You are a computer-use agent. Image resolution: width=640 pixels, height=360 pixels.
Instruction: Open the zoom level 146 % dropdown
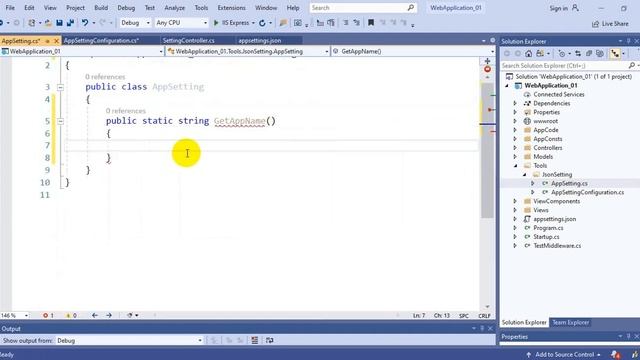tap(15, 316)
